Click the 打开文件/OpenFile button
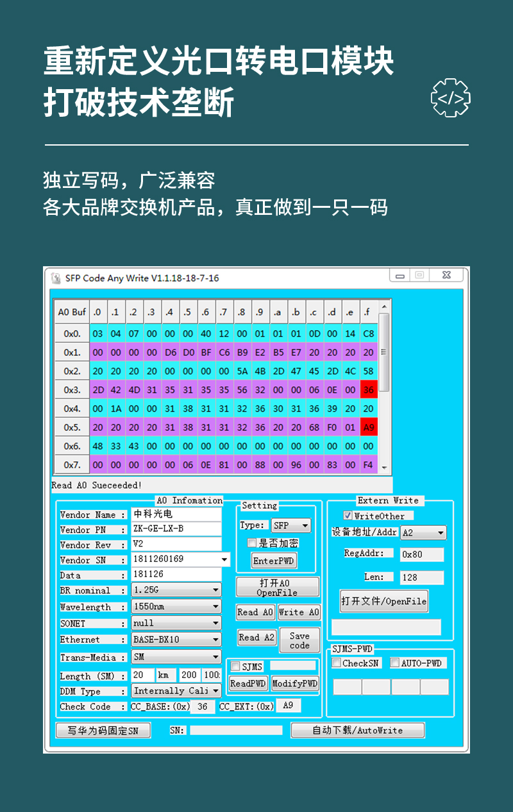513x812 pixels. tap(383, 602)
